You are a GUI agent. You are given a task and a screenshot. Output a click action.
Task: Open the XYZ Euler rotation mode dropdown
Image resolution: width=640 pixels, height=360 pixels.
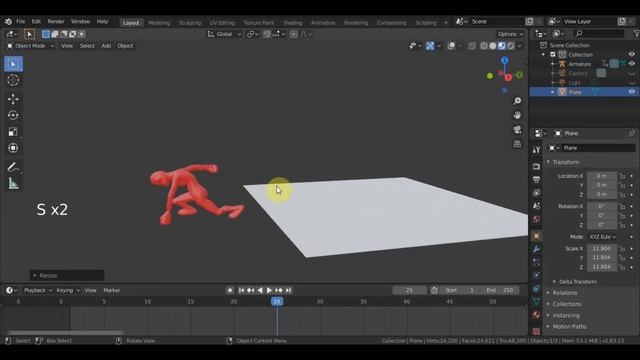(x=602, y=237)
